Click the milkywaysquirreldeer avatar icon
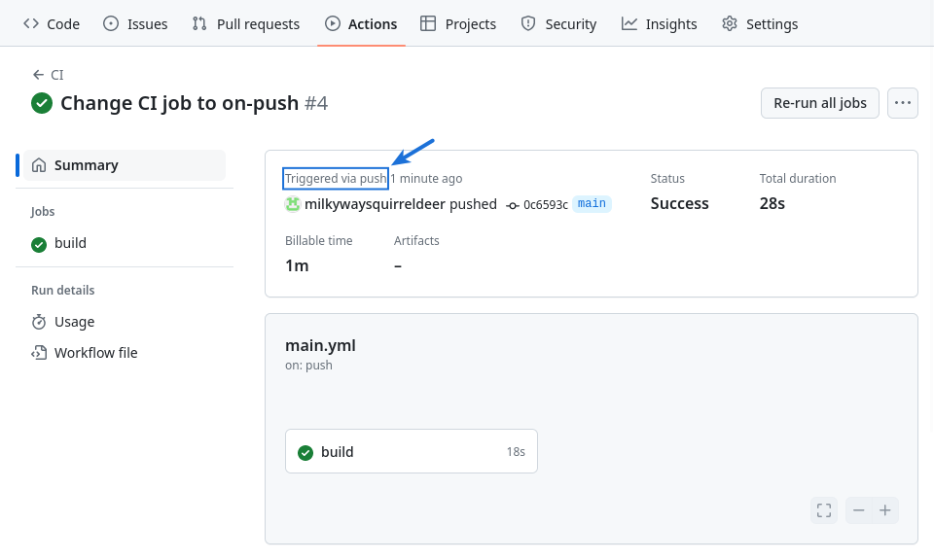This screenshot has height=560, width=934. tap(293, 204)
